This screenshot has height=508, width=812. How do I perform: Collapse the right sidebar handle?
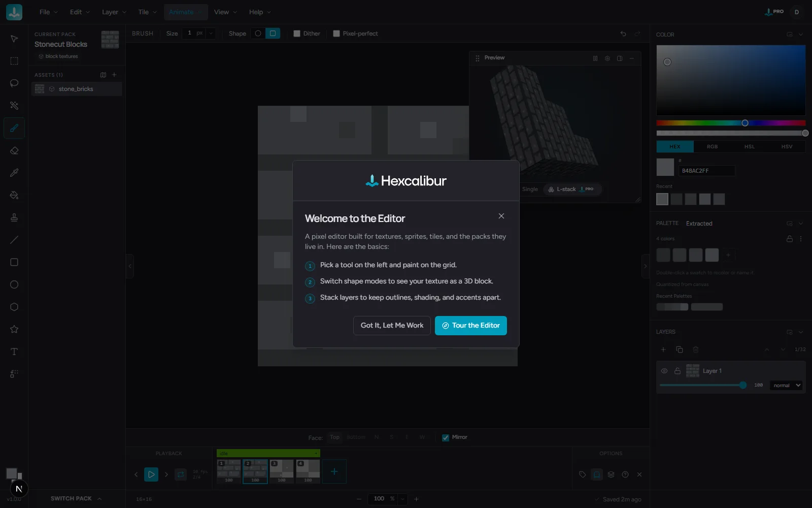coord(646,266)
